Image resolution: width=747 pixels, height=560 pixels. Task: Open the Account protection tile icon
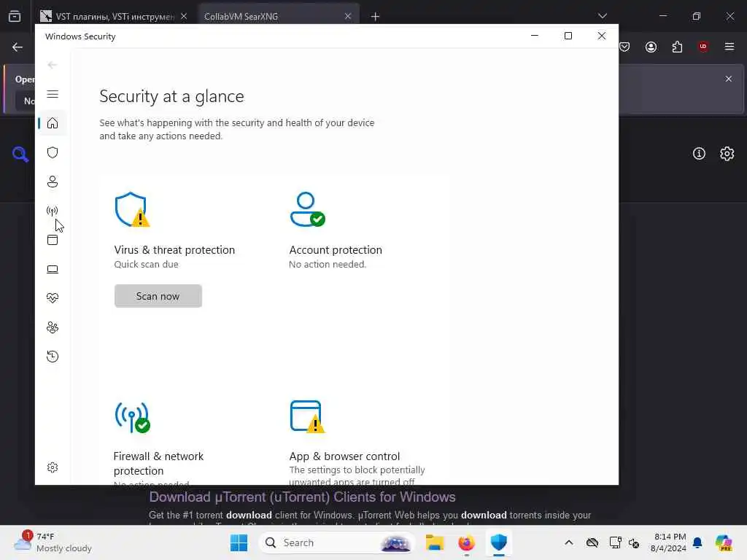click(x=307, y=209)
